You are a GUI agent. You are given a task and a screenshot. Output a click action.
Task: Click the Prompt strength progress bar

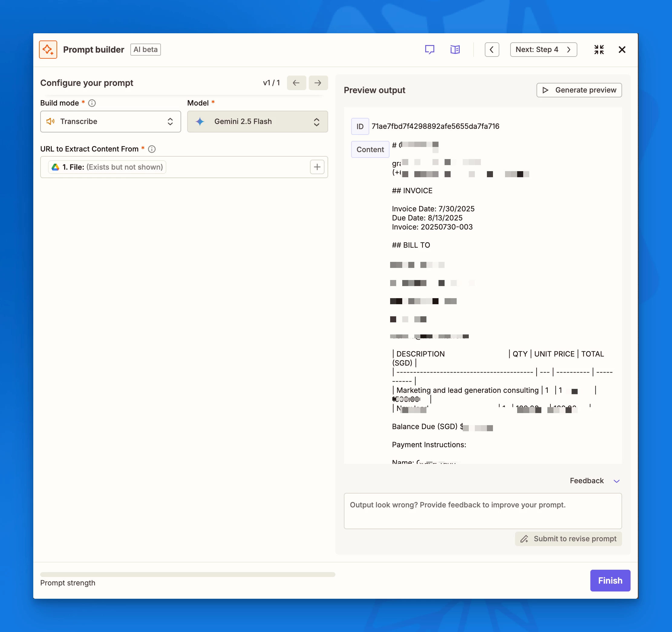188,574
